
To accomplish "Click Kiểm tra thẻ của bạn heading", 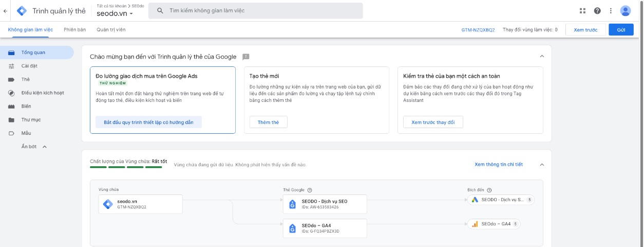I will pyautogui.click(x=452, y=76).
